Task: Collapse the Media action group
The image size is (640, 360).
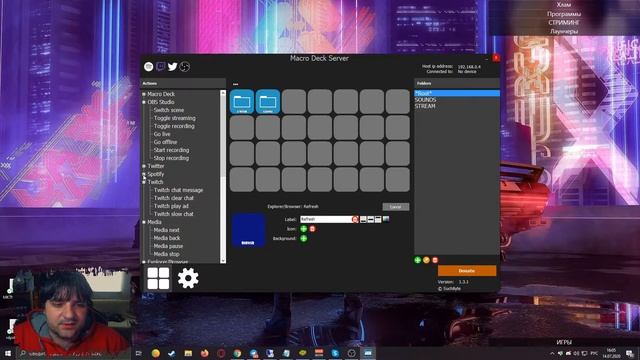Action: tap(144, 222)
